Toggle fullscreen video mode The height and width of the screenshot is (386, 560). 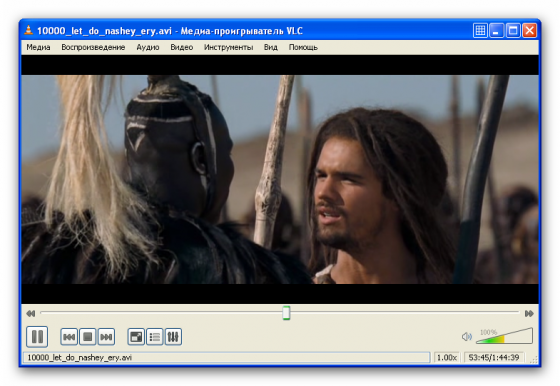[136, 336]
